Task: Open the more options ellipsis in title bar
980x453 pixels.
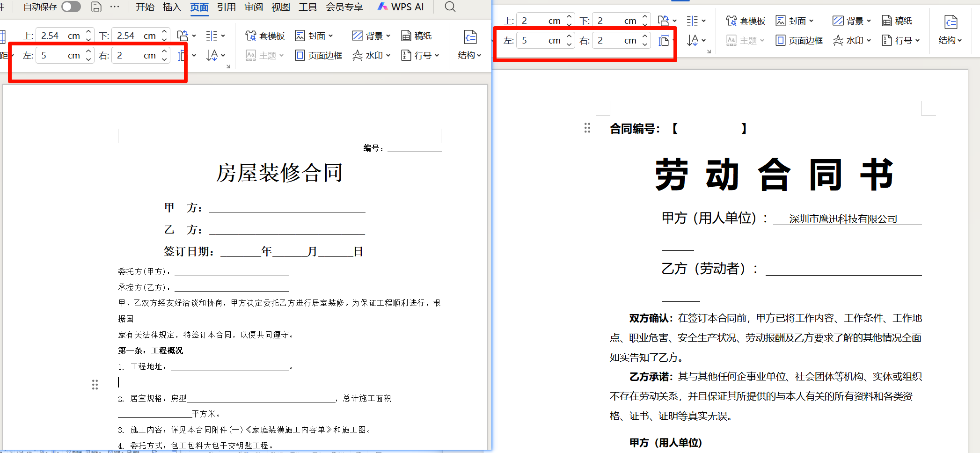Action: coord(115,7)
